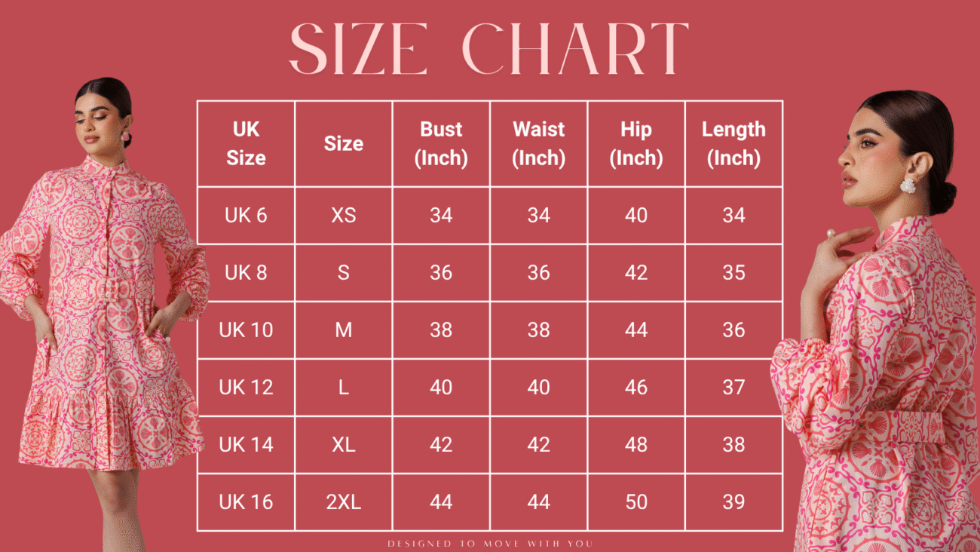Select the Waist (Inch) header cell
Viewport: 980px width, 552px height.
coord(538,143)
